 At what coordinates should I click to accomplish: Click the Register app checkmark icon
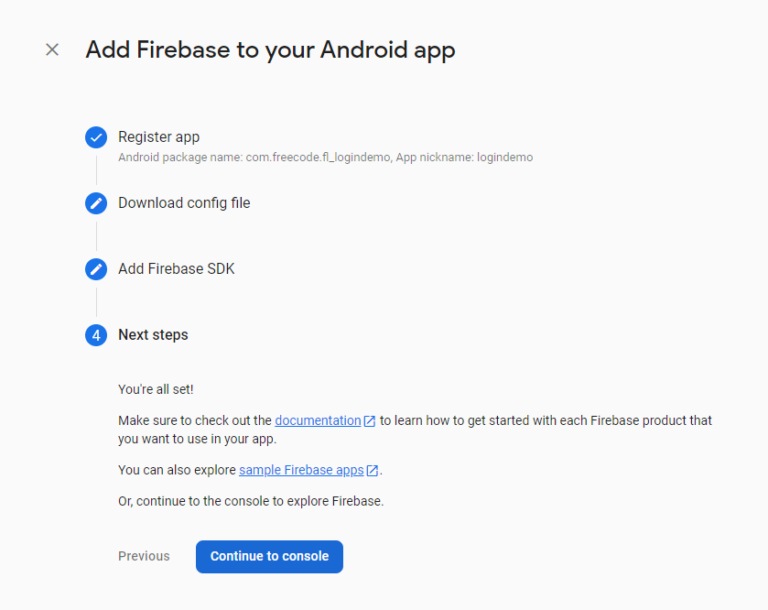96,137
